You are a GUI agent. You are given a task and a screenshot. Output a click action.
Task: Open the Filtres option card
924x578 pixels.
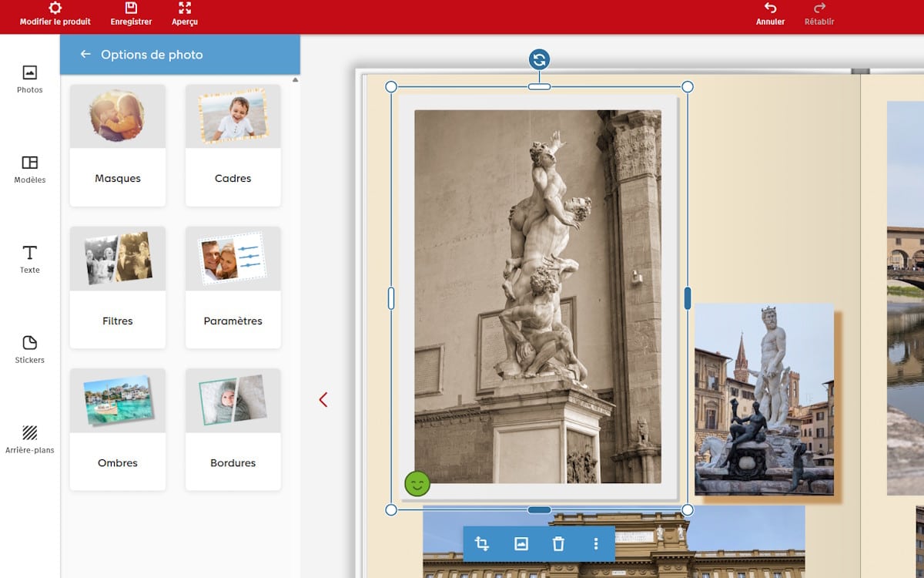point(118,287)
